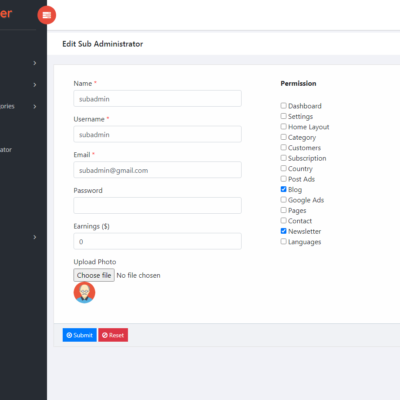Select the Earnings ($) input field
Screen dimensions: 400x400
point(157,241)
